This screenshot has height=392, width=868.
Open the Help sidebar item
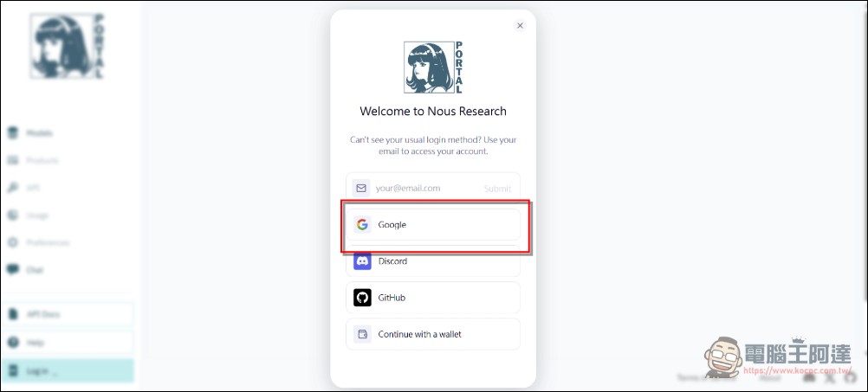35,343
